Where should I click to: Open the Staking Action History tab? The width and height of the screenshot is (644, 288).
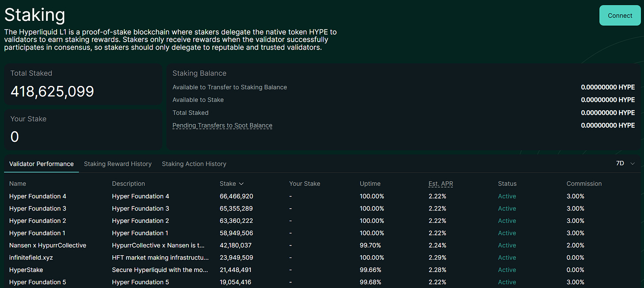click(194, 164)
